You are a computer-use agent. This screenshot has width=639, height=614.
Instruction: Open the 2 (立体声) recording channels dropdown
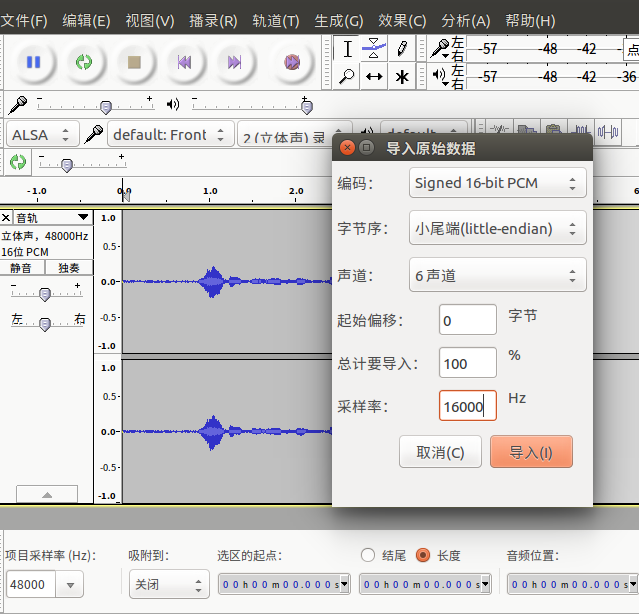point(294,135)
